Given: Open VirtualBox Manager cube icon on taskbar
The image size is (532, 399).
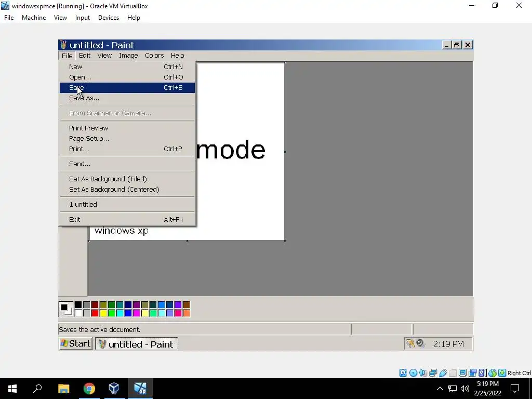Looking at the screenshot, I should [x=114, y=388].
